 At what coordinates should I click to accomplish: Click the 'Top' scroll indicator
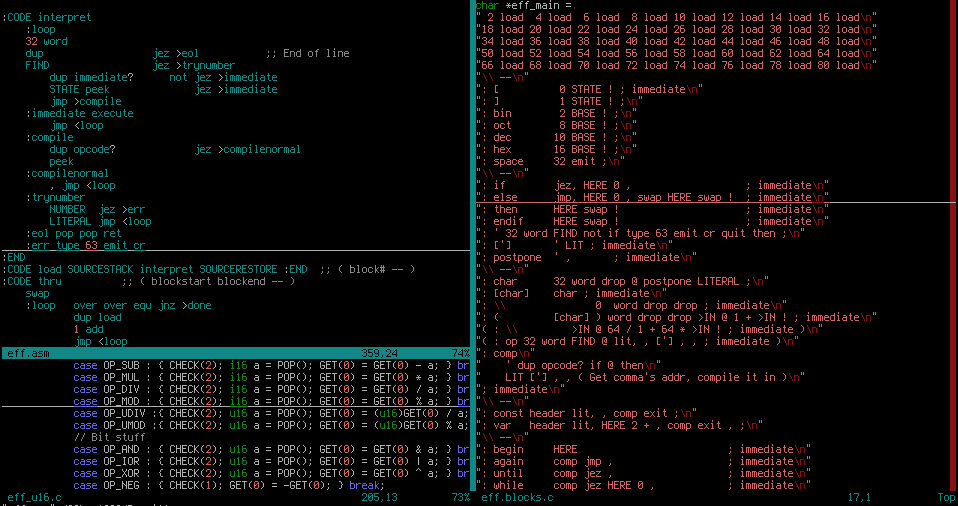pyautogui.click(x=946, y=497)
